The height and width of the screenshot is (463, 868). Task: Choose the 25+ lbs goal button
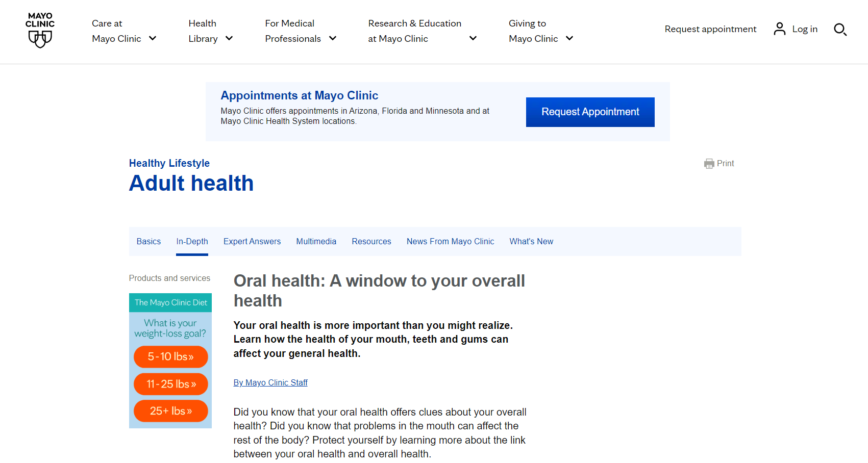coord(171,411)
